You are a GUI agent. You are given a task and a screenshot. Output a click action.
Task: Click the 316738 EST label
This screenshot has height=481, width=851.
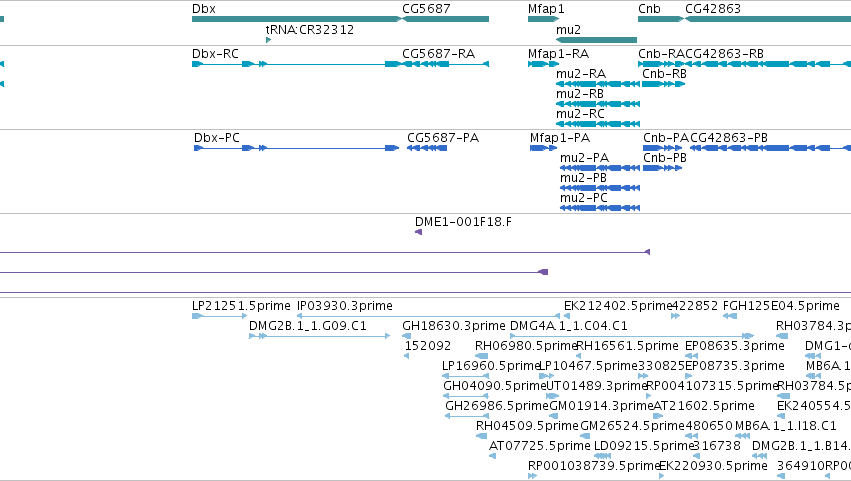pyautogui.click(x=717, y=447)
